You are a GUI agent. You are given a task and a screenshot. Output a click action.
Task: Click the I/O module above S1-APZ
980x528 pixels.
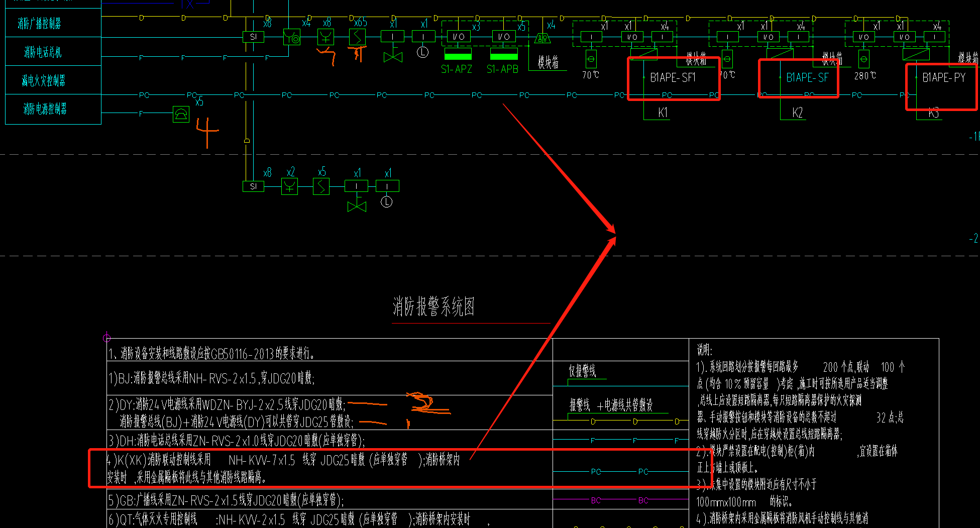459,37
